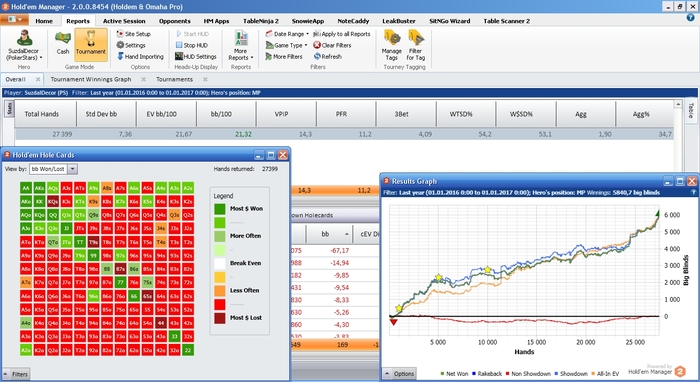This screenshot has width=700, height=382.
Task: Click the stats table scrollbar up arrow
Action: coord(678,104)
